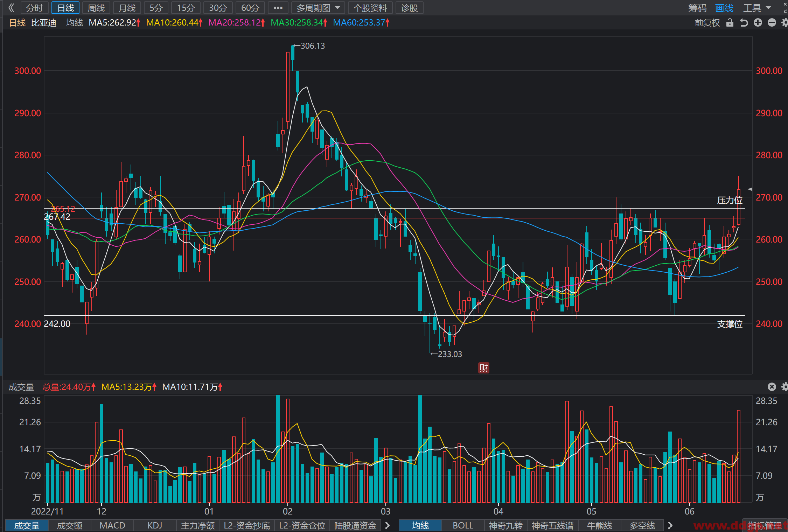Screen dimensions: 788x532
Task: Open the volume panel settings gear
Action: (x=784, y=387)
